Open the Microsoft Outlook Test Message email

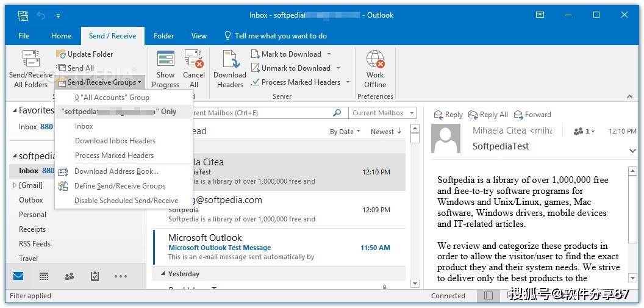click(x=279, y=247)
